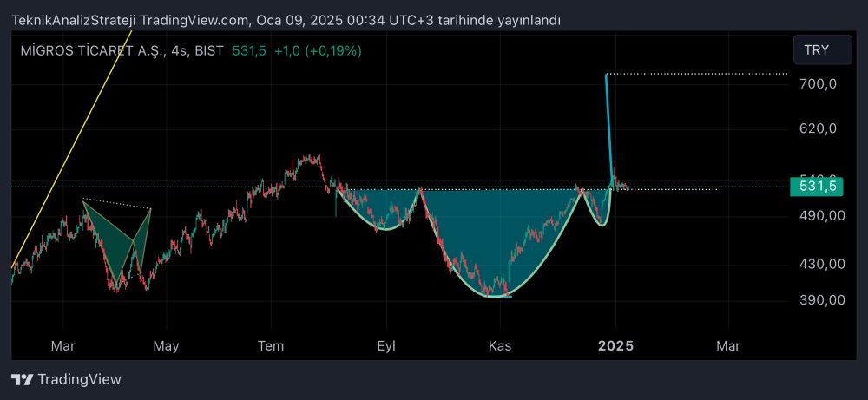
Task: Click the Tem label on time axis
Action: point(271,346)
